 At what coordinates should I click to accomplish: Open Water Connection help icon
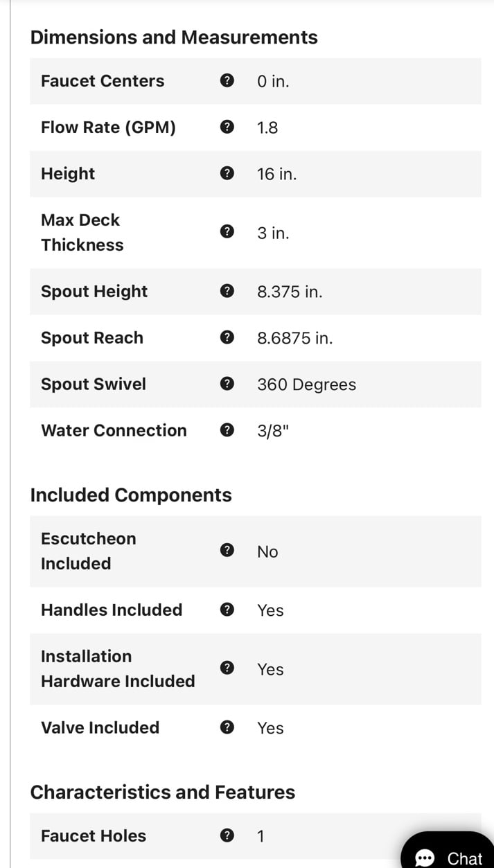[x=227, y=431]
